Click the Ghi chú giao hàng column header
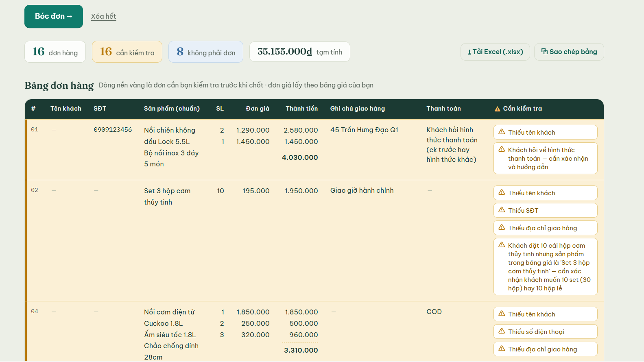The height and width of the screenshot is (362, 644). pyautogui.click(x=358, y=109)
